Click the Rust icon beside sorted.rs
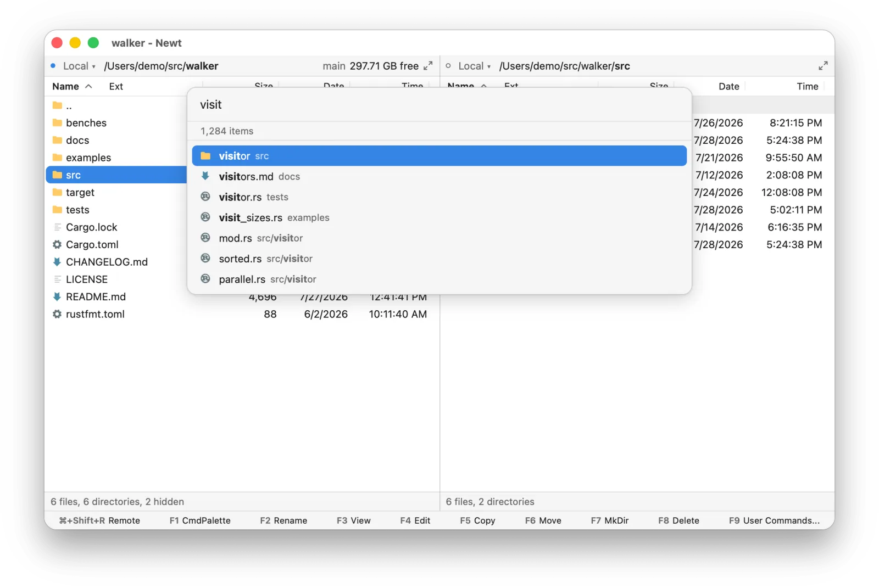879x588 pixels. click(205, 259)
